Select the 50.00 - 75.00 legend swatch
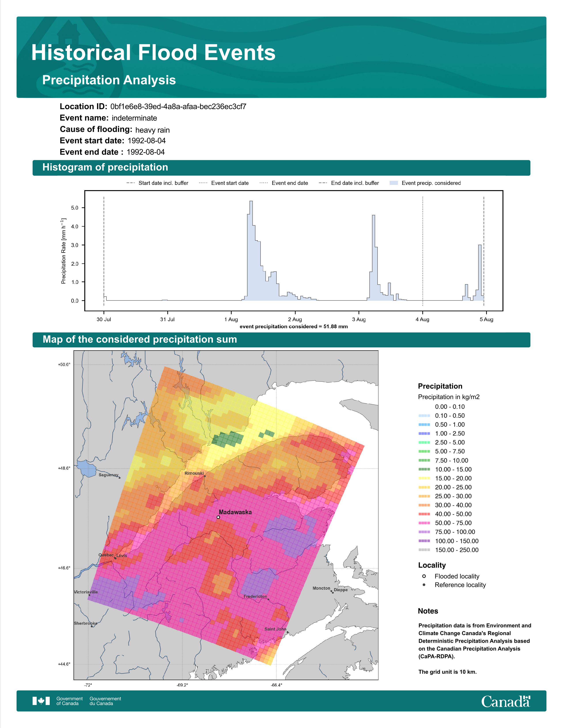Screen dimensions: 563x728 [424, 523]
